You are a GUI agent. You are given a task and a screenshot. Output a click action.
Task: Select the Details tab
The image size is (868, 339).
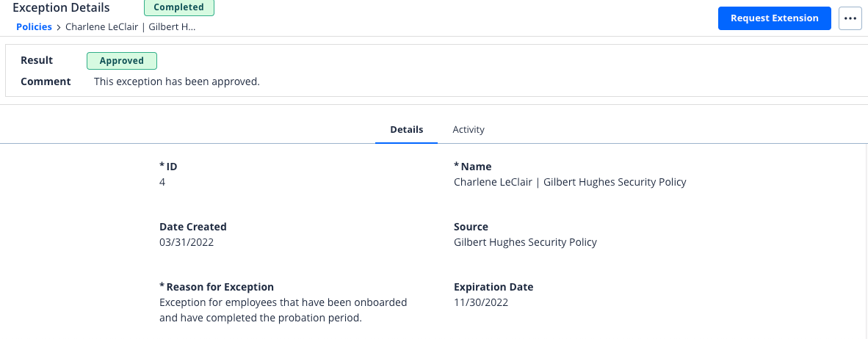(x=406, y=129)
